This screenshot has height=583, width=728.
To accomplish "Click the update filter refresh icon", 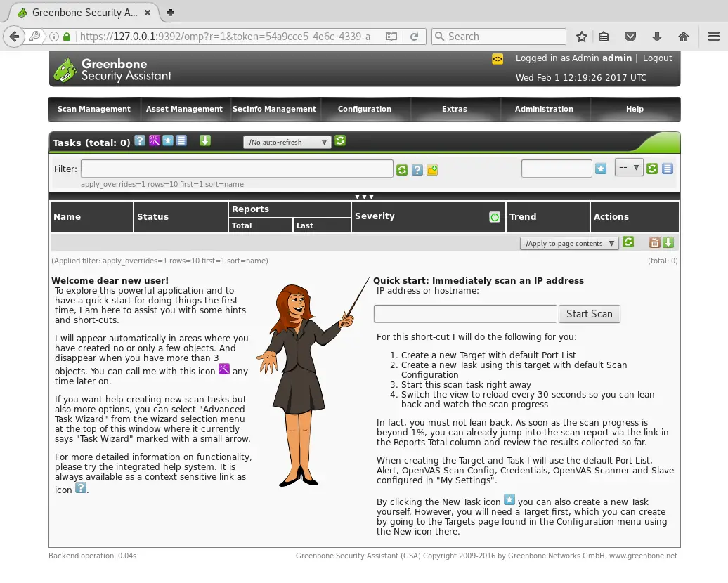I will coord(402,170).
